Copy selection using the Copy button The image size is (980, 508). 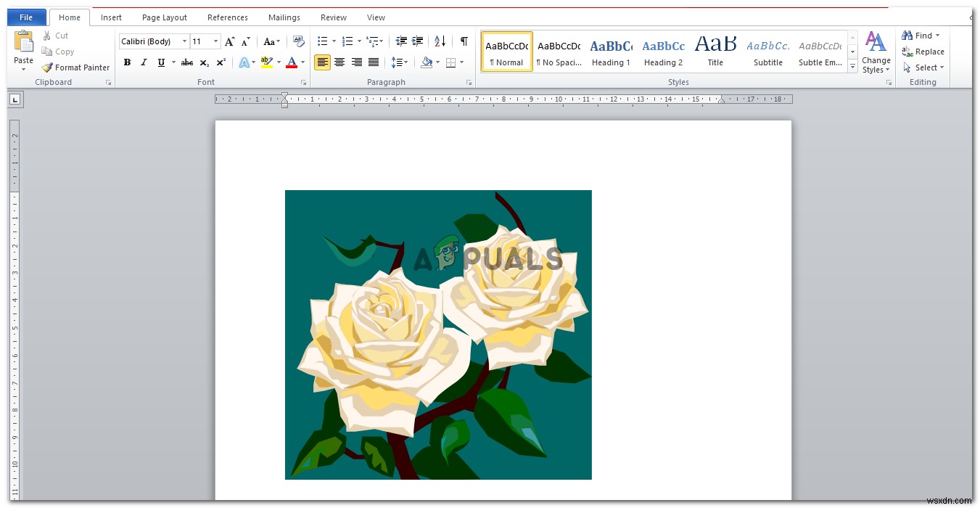[x=58, y=52]
